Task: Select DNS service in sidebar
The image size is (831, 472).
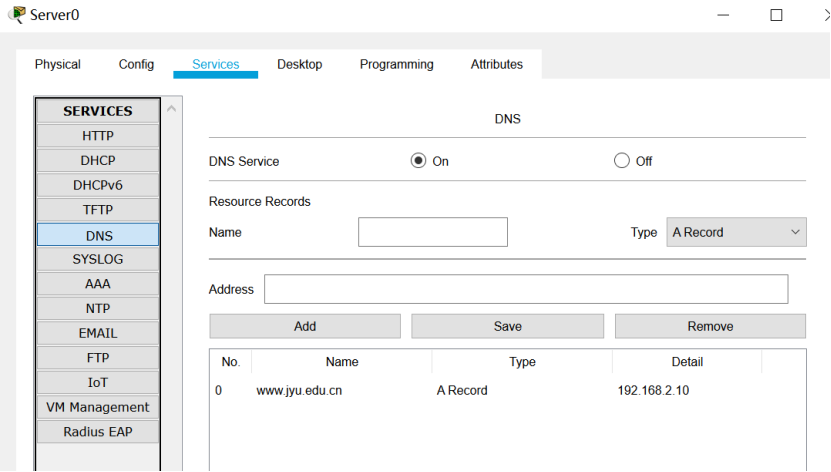Action: pos(98,235)
